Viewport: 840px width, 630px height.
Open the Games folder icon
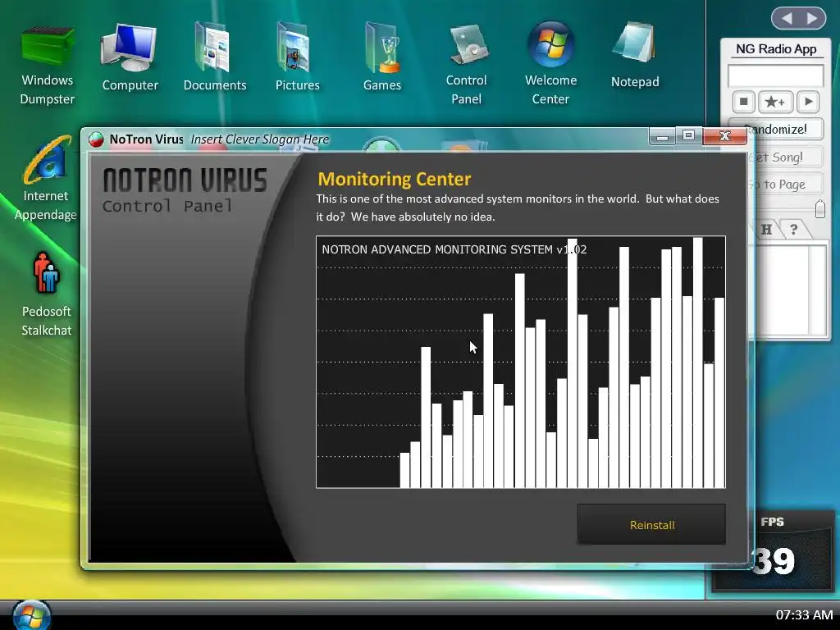pyautogui.click(x=381, y=57)
